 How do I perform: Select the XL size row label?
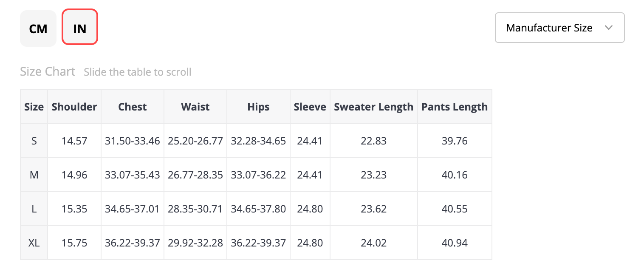(34, 243)
